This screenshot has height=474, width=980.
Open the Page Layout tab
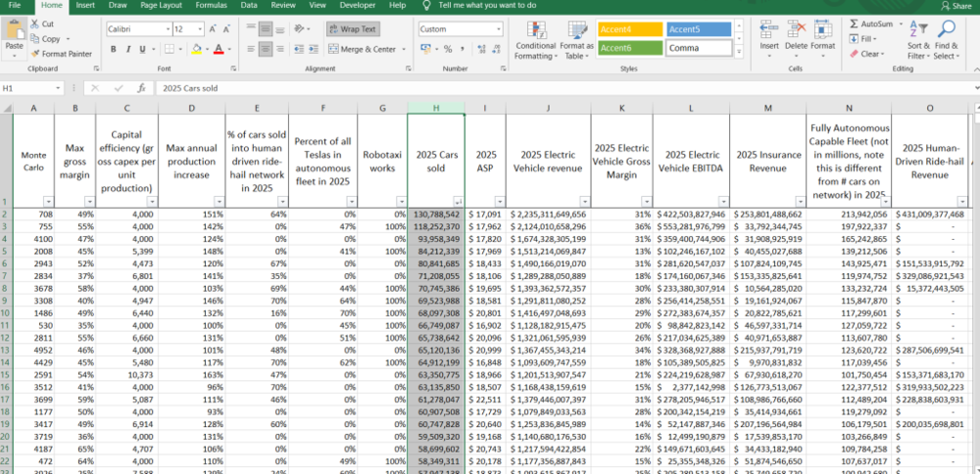(161, 5)
